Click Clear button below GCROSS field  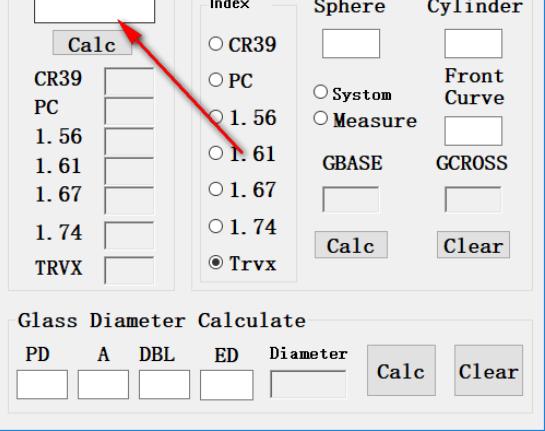(x=473, y=245)
